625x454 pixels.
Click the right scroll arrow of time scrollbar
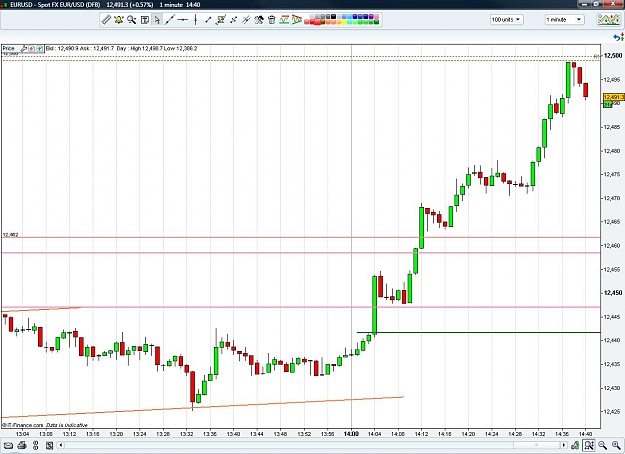(x=564, y=445)
